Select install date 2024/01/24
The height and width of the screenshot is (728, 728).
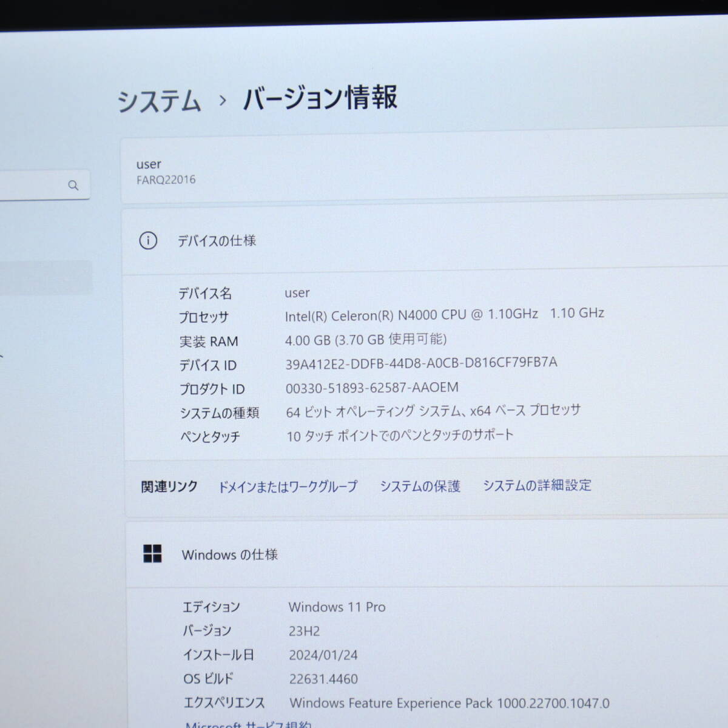pyautogui.click(x=323, y=655)
